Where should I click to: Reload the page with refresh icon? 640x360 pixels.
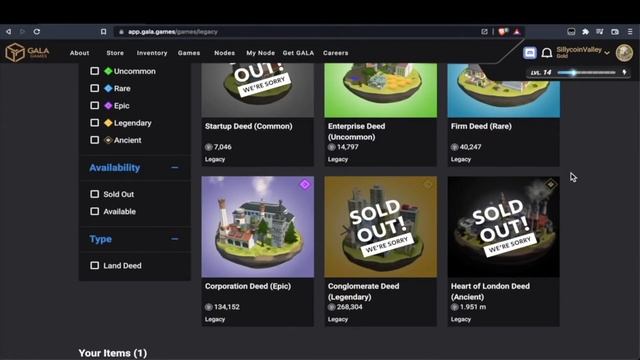[37, 31]
